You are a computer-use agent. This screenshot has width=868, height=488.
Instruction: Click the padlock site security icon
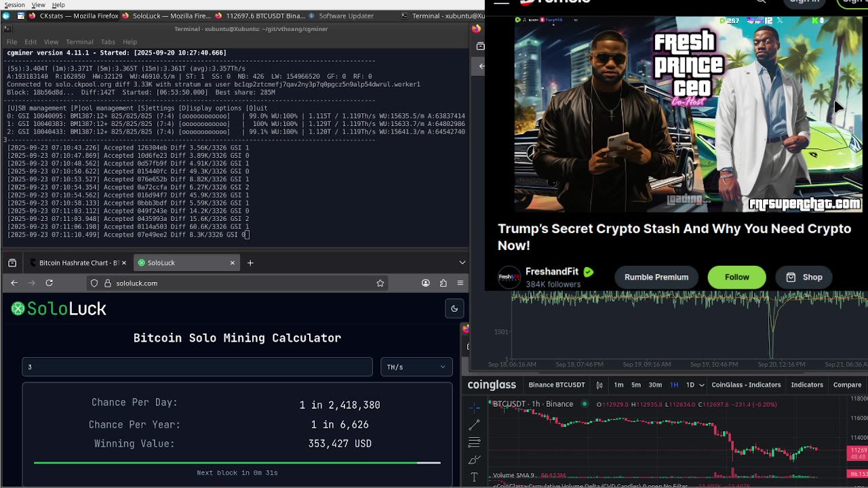pyautogui.click(x=107, y=283)
